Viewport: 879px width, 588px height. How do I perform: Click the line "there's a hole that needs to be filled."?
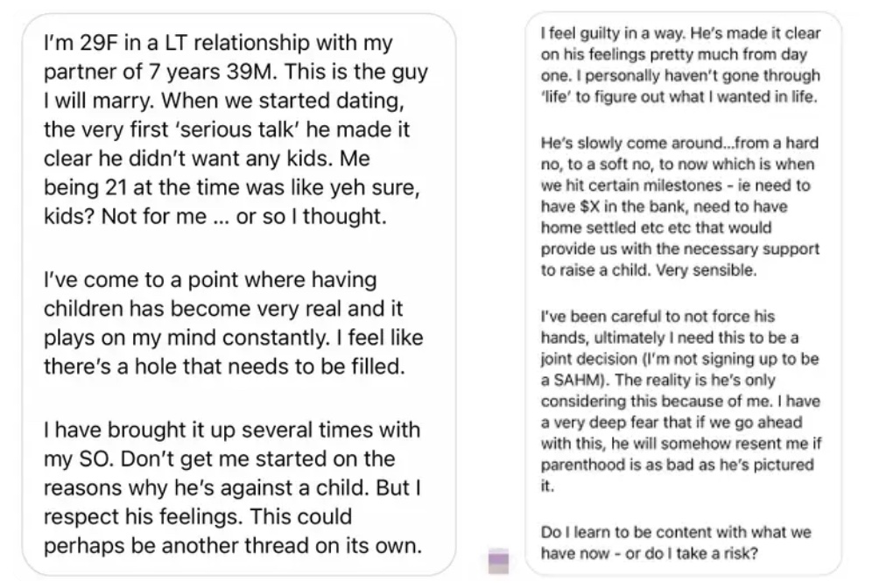(224, 366)
